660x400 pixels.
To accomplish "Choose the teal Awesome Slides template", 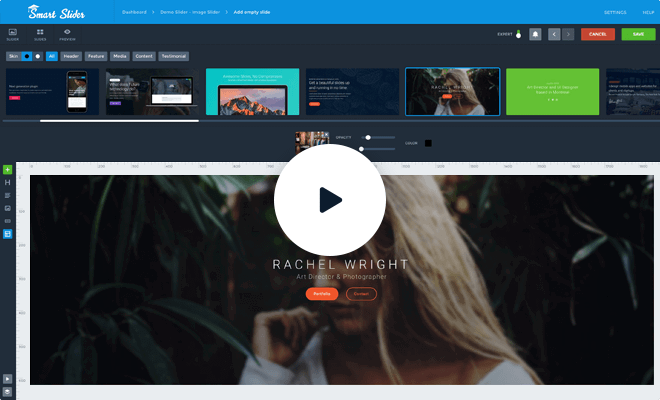I will pos(253,92).
